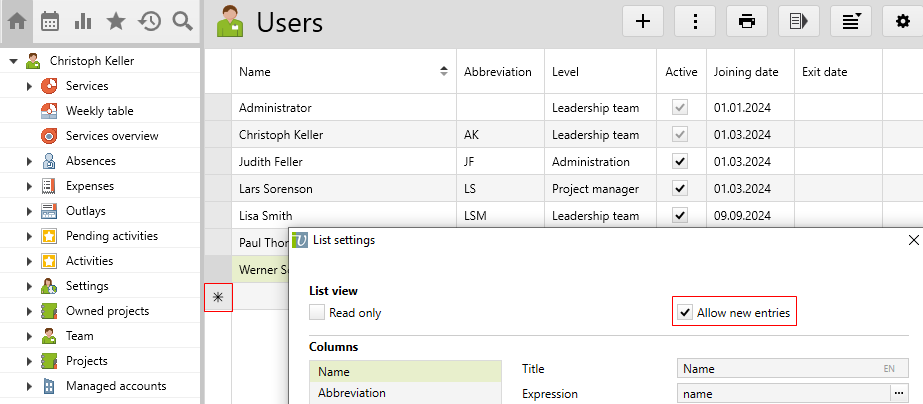923x404 pixels.
Task: Click the Home icon in the navigation bar
Action: 17,21
